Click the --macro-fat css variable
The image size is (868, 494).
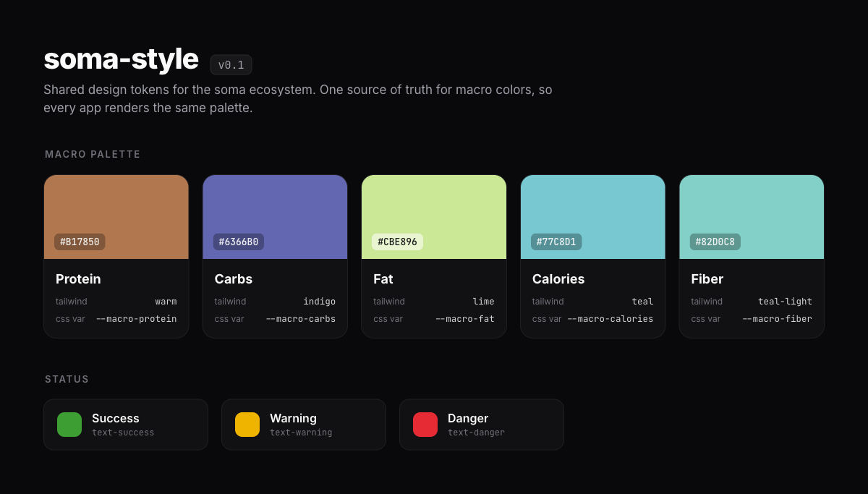465,319
